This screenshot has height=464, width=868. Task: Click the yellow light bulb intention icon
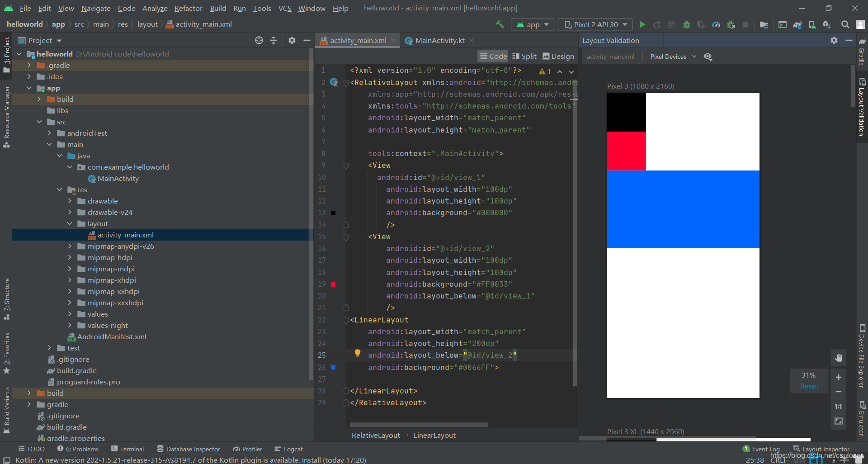pyautogui.click(x=358, y=353)
